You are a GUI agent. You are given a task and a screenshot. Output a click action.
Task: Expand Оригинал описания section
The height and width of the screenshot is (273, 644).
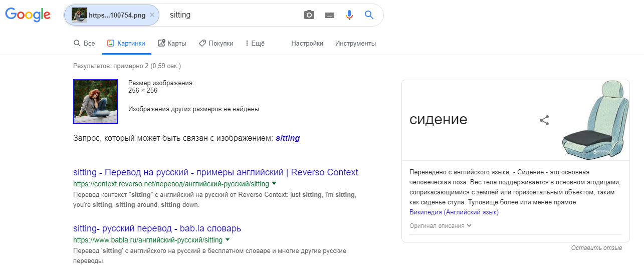pyautogui.click(x=441, y=226)
